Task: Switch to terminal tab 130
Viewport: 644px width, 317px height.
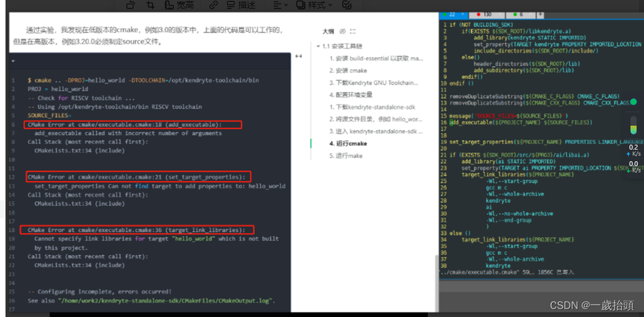Action: (487, 15)
